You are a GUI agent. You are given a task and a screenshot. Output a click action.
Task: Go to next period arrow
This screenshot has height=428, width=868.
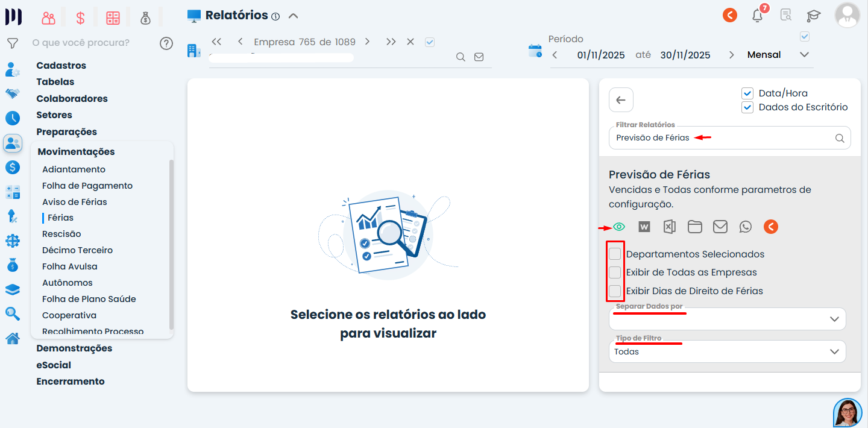pos(731,55)
